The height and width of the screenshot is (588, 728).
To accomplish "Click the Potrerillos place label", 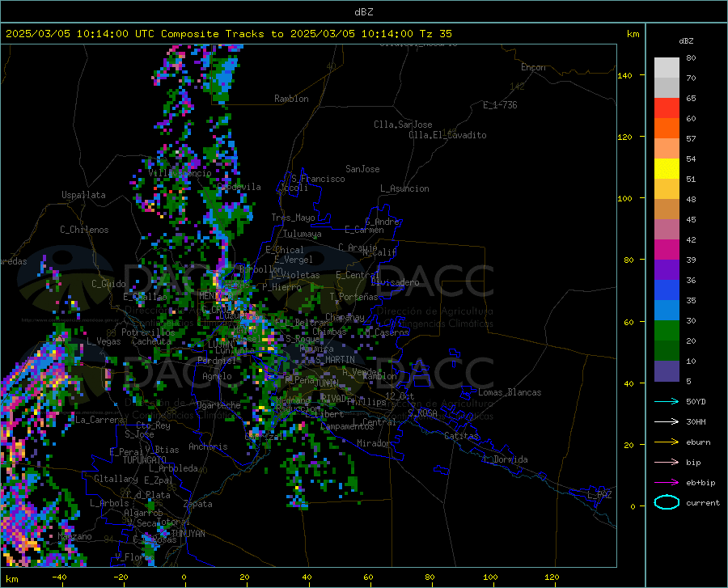I will (148, 332).
